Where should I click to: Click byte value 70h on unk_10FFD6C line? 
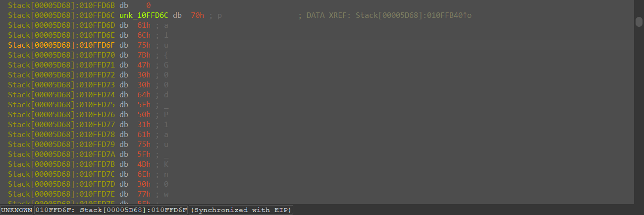(x=197, y=15)
